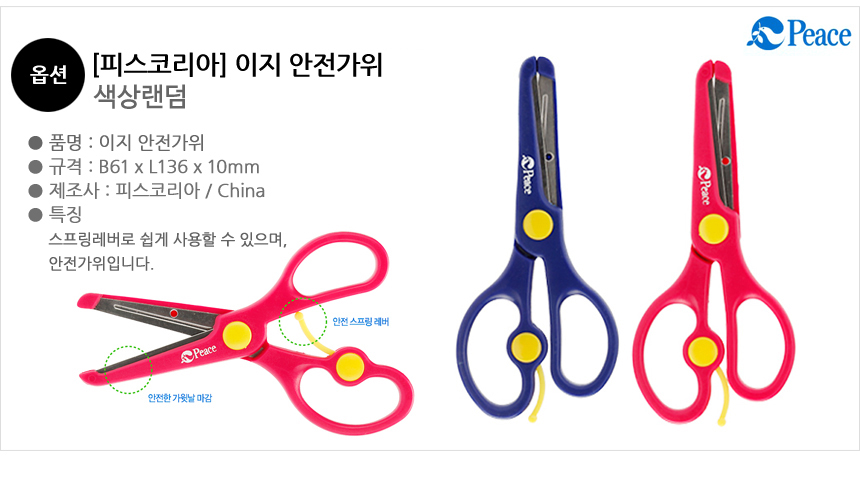
Task: Select the upright red scissors image
Action: (714, 243)
